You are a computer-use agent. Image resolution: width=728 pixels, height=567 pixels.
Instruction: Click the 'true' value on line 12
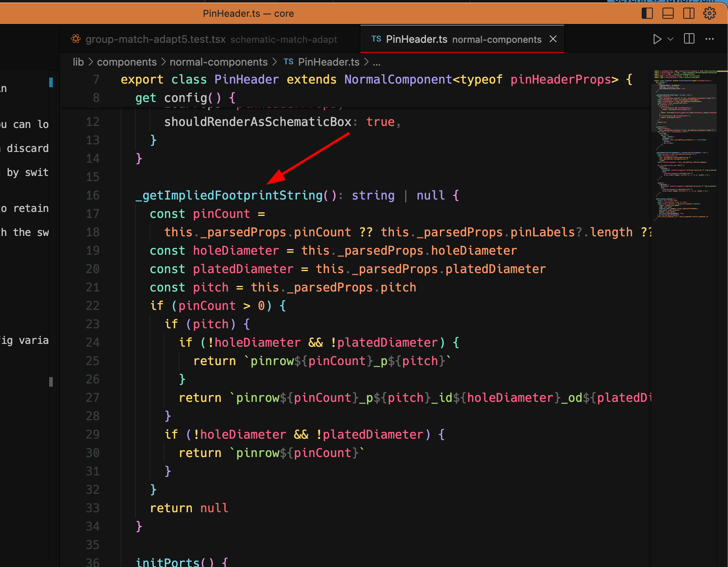tap(380, 122)
